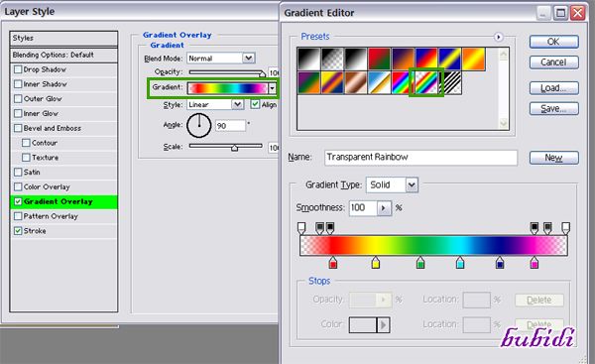The height and width of the screenshot is (364, 595).
Task: Click the Smoothness value field
Action: pyautogui.click(x=363, y=208)
